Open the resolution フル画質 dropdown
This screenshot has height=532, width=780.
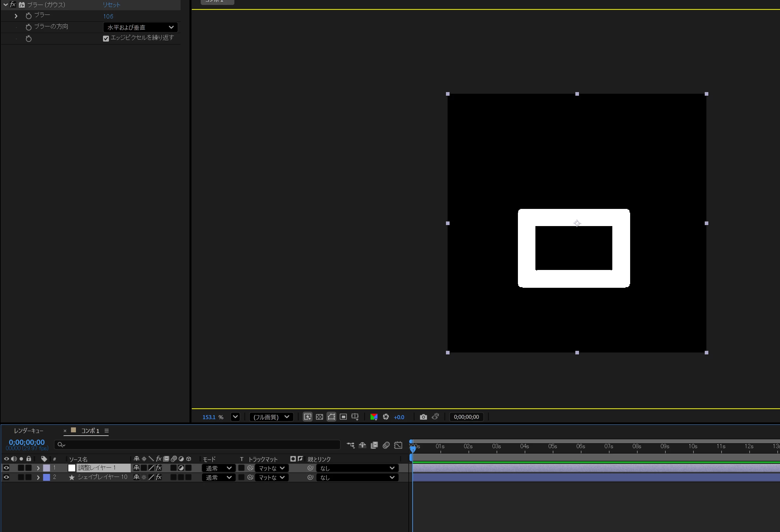point(271,417)
